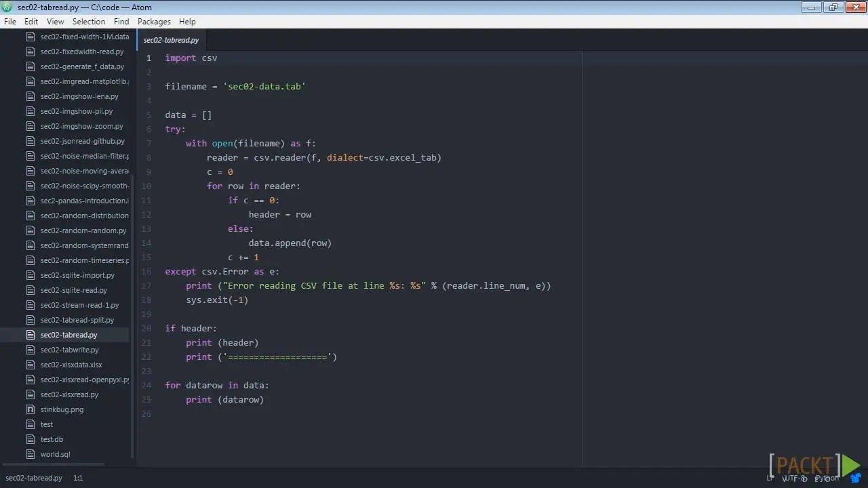Click 'csv.excel_tab' in the reader line
This screenshot has width=868, height=488.
(405, 157)
